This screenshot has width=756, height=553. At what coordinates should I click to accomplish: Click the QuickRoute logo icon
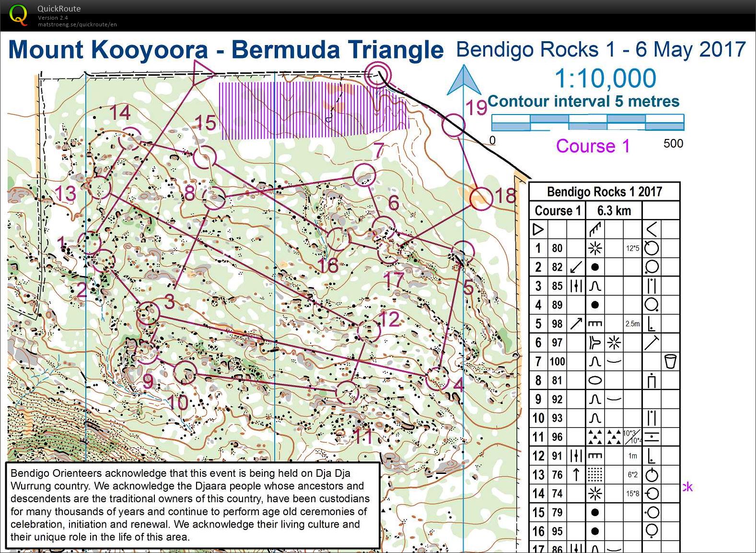(x=18, y=14)
